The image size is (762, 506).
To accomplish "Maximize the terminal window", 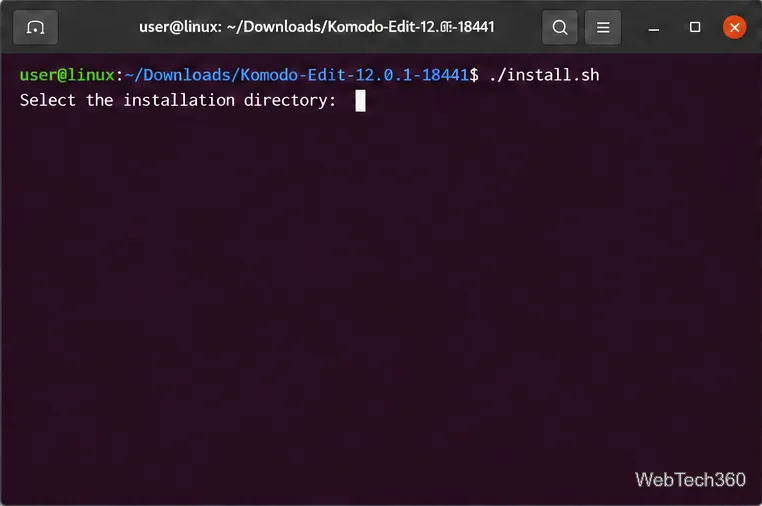I will click(x=695, y=27).
